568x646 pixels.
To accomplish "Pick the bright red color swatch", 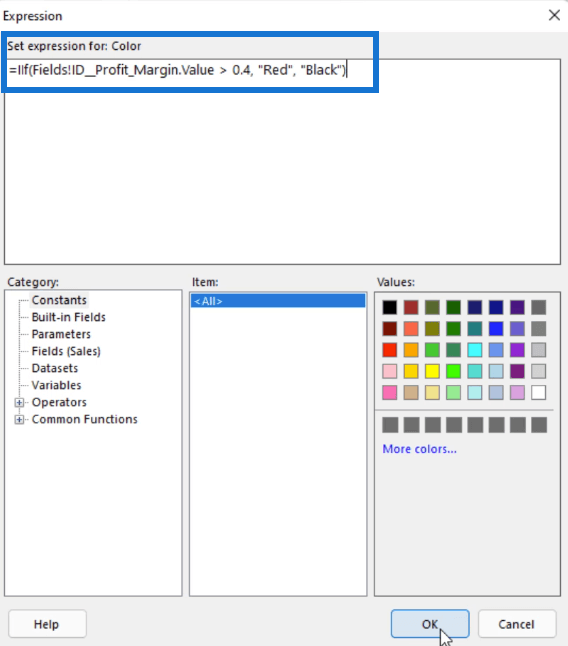I will pyautogui.click(x=389, y=350).
